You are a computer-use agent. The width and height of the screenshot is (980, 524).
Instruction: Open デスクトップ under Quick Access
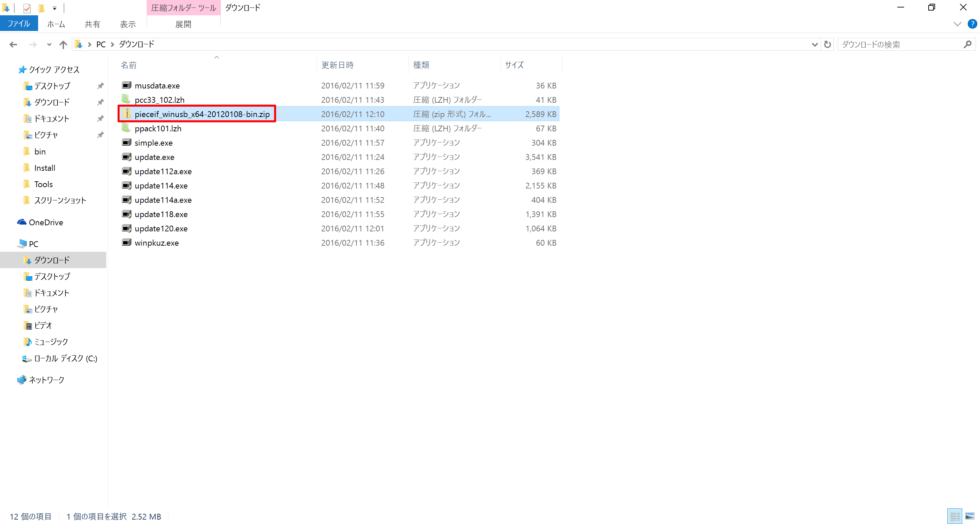point(52,86)
